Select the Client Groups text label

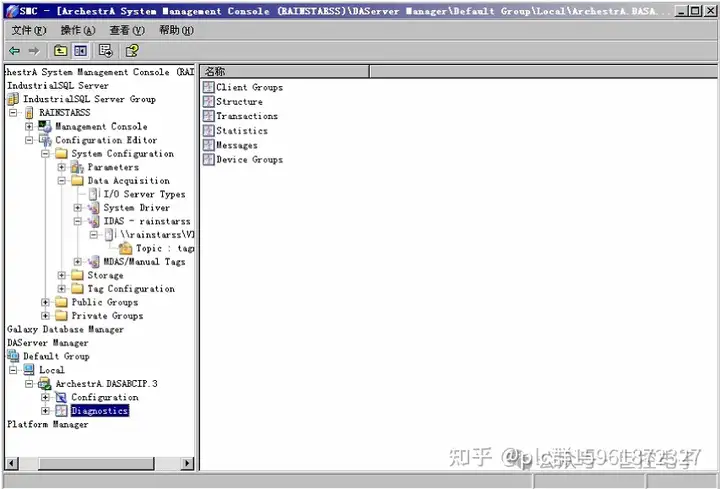249,87
